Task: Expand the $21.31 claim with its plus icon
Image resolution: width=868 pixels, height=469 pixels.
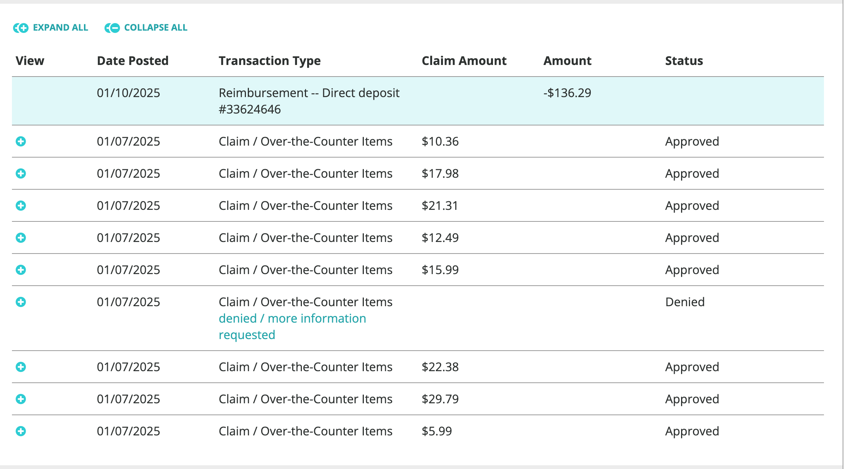Action: [x=21, y=206]
